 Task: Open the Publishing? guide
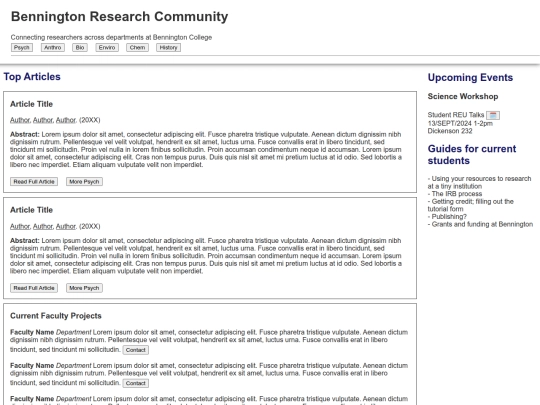447,217
